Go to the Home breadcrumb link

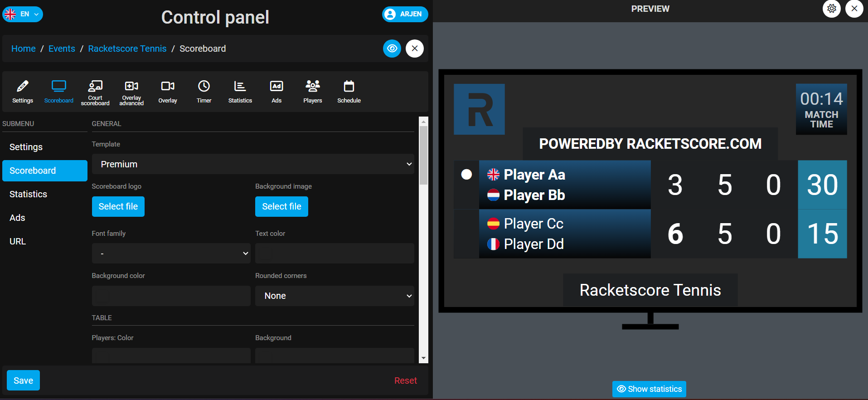pyautogui.click(x=24, y=49)
